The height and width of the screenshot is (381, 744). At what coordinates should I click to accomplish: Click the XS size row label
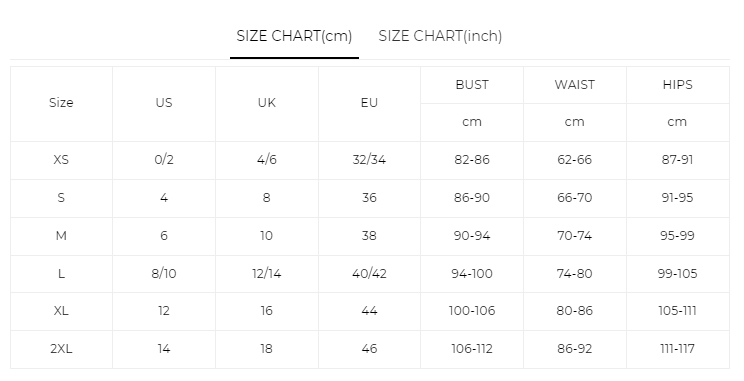[61, 160]
